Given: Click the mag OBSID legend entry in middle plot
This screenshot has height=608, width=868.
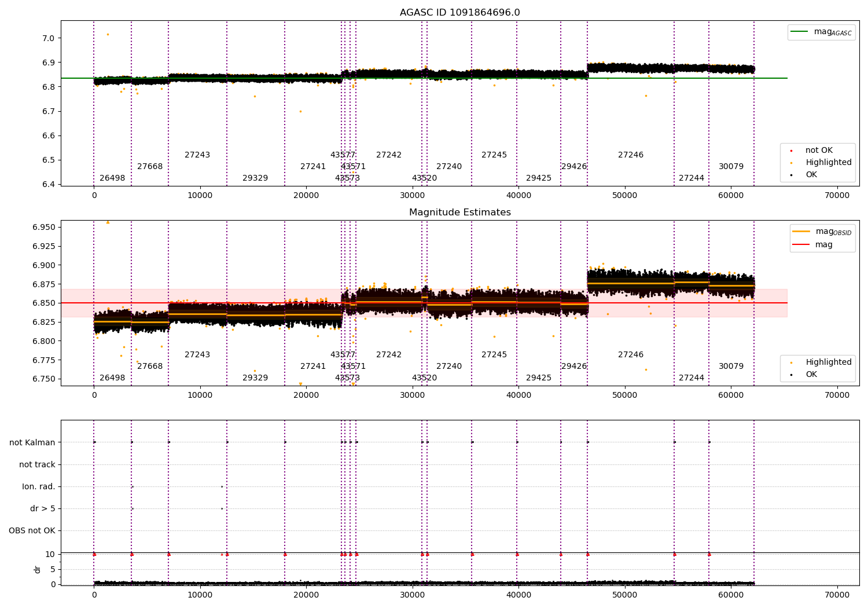Looking at the screenshot, I should click(x=822, y=232).
